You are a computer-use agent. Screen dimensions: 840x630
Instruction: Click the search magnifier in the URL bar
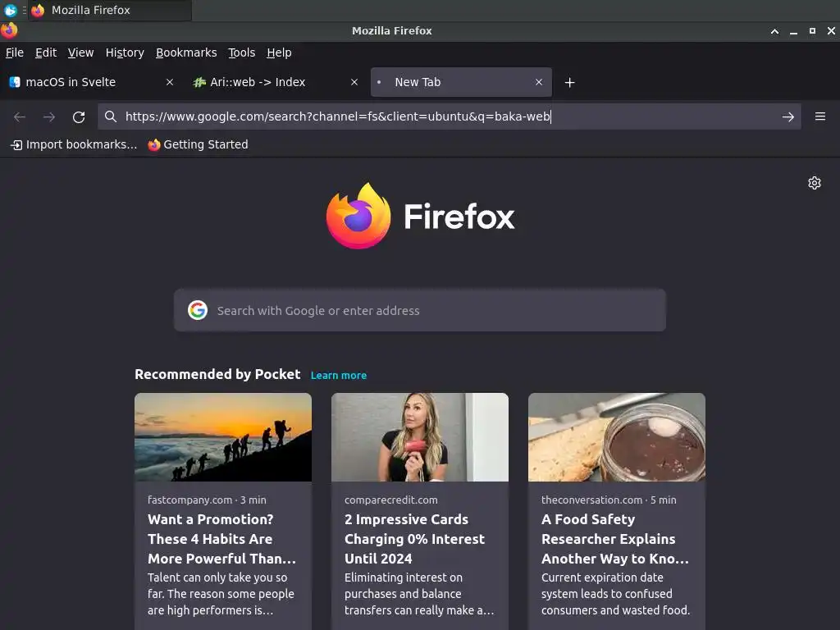[x=111, y=116]
